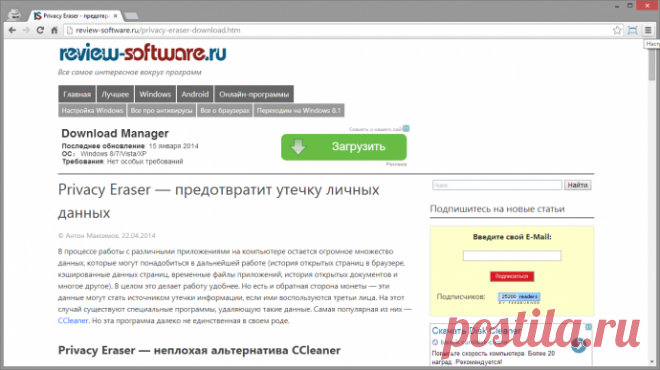Click the text Последнее обновление: 15 января 2014
660x370 pixels.
coord(130,146)
